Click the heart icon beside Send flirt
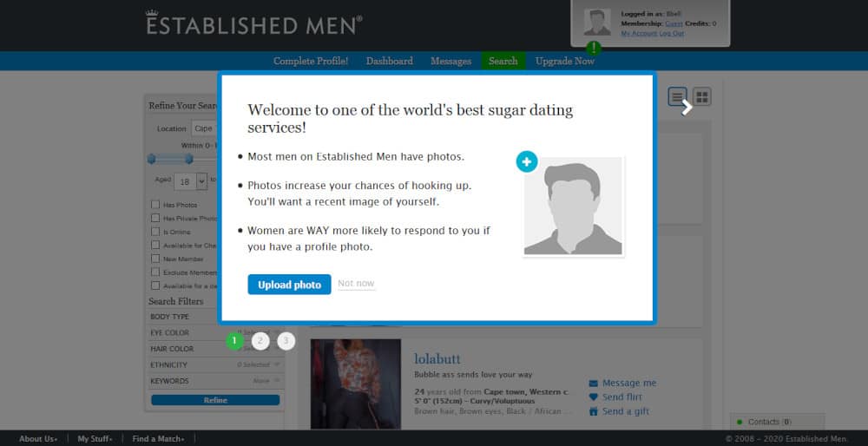Viewport: 868px width, 446px height. point(594,397)
